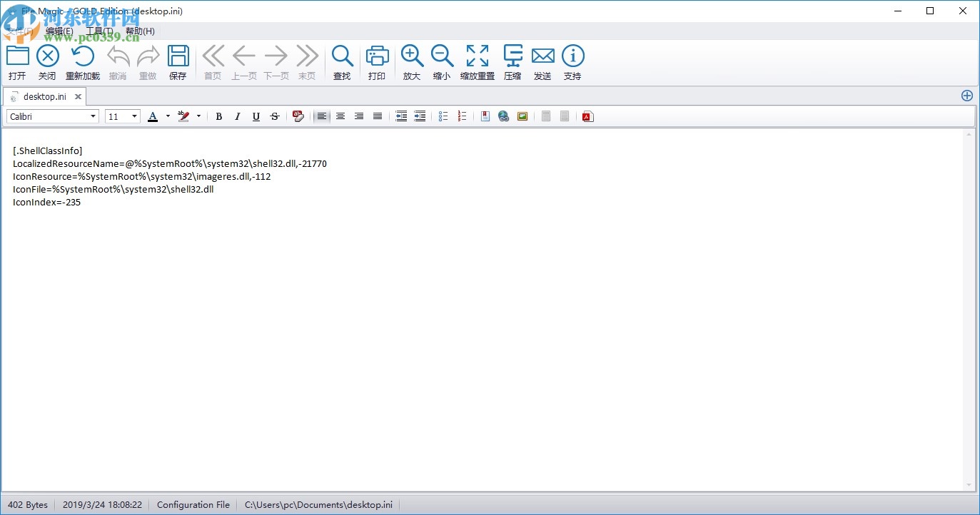The width and height of the screenshot is (980, 515).
Task: Add a new tab with plus icon
Action: coord(967,96)
